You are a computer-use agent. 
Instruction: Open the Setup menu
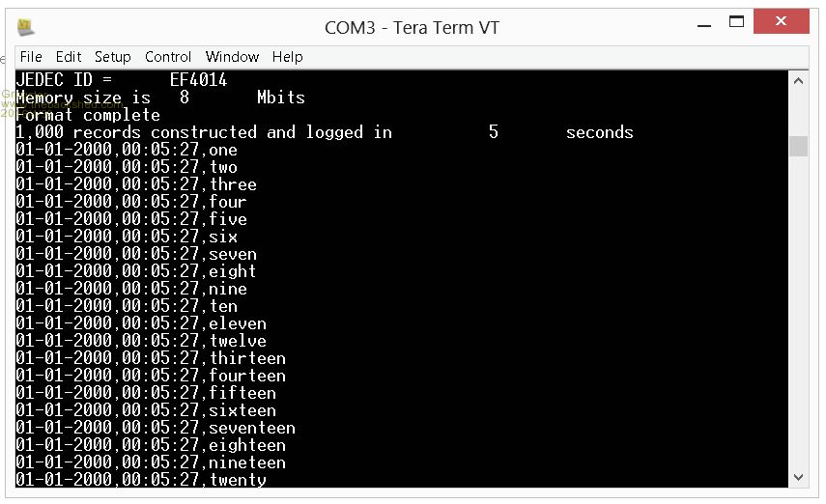tap(113, 57)
